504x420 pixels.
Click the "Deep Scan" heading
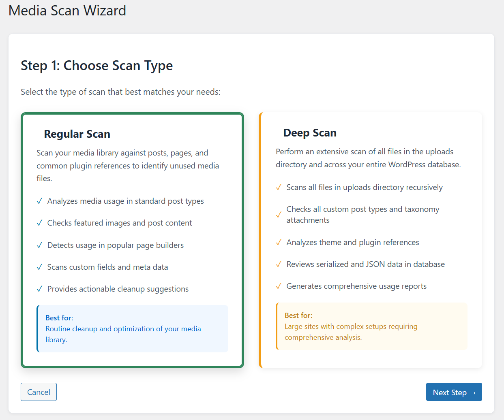pos(310,132)
